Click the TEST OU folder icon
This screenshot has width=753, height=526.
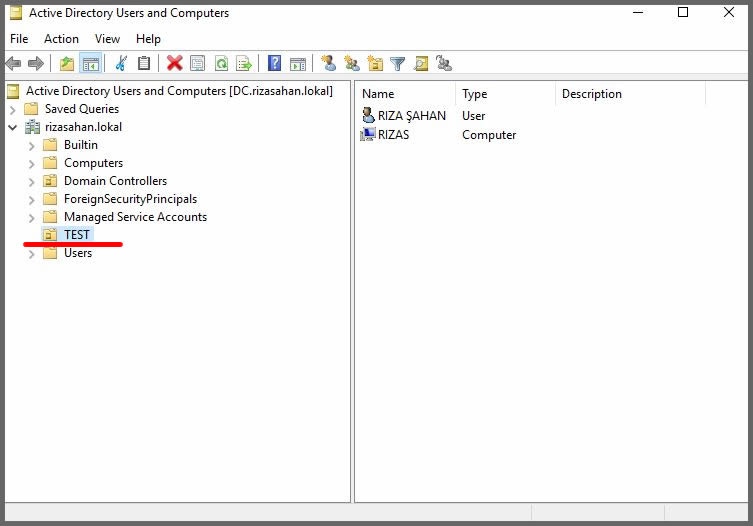tap(50, 235)
